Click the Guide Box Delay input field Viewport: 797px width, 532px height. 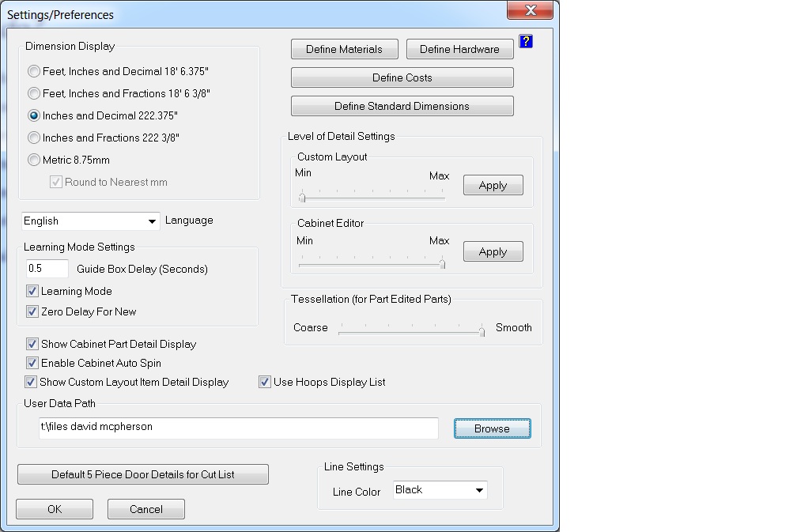coord(47,269)
